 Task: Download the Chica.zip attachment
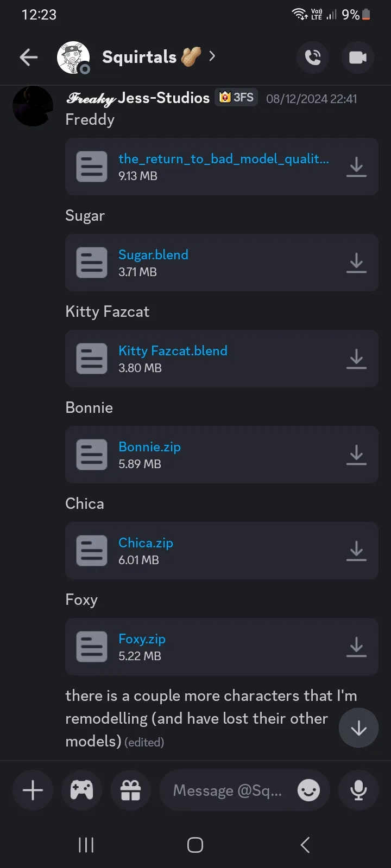coord(356,551)
